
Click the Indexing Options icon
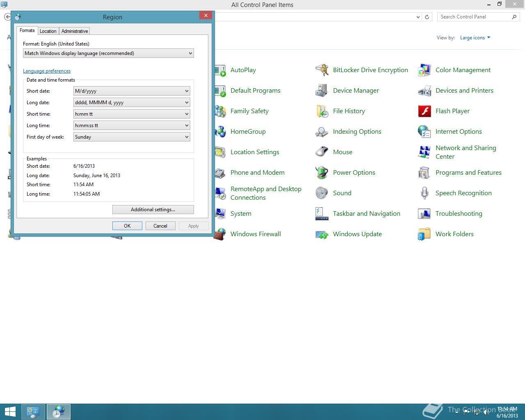pyautogui.click(x=322, y=132)
